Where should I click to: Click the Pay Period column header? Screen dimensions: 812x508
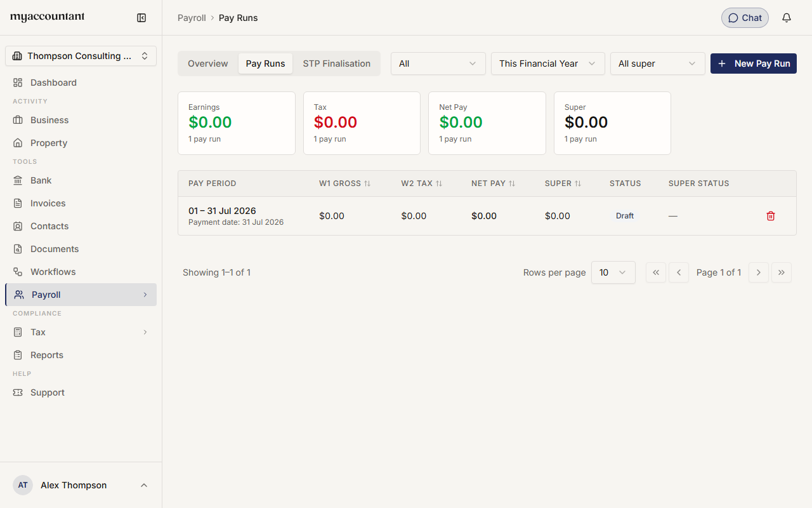click(213, 184)
